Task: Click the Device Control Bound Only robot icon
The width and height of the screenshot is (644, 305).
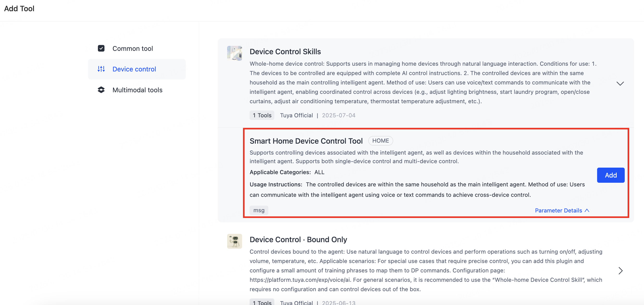Action: click(234, 241)
